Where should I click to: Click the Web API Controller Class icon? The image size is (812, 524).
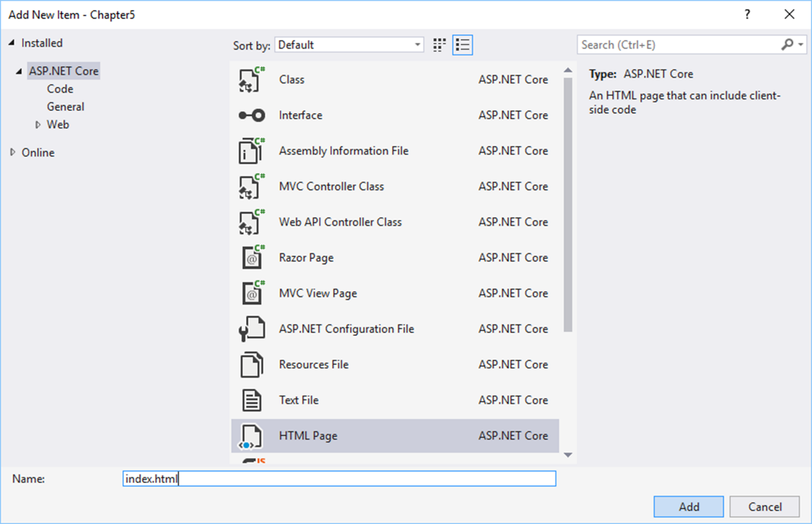[252, 222]
